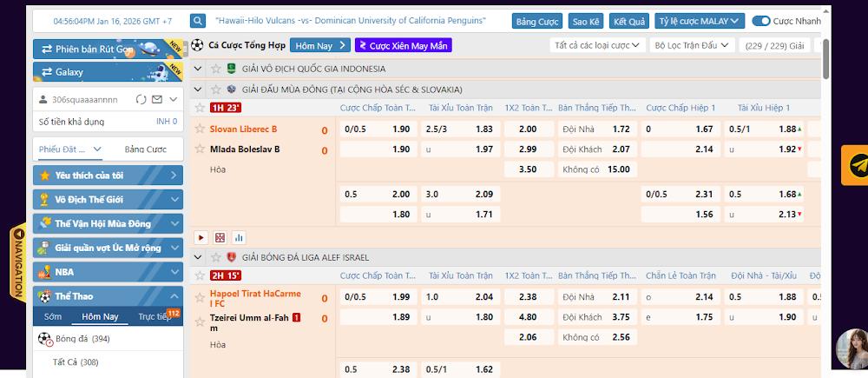Open Tất cả các loại cược dropdown
868x378 pixels.
(x=597, y=45)
